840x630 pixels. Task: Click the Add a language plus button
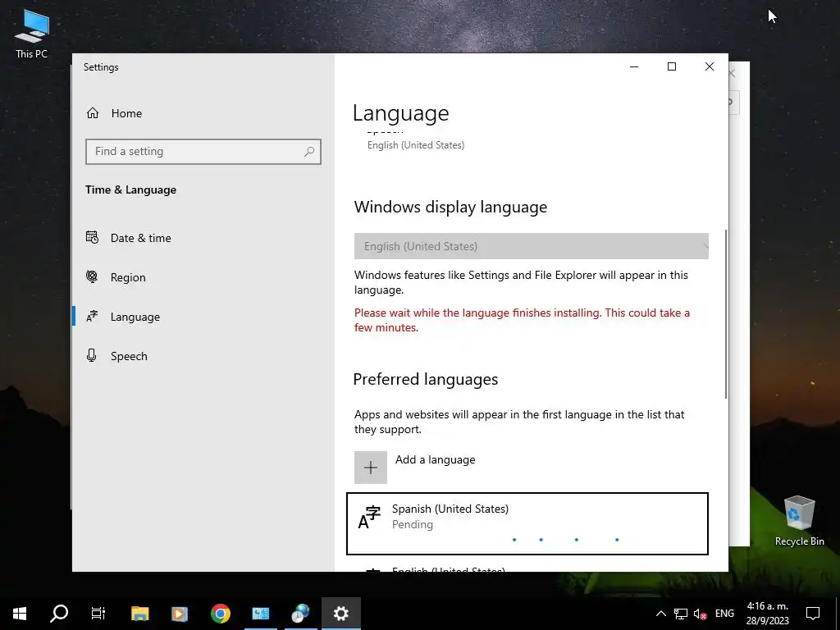[370, 467]
